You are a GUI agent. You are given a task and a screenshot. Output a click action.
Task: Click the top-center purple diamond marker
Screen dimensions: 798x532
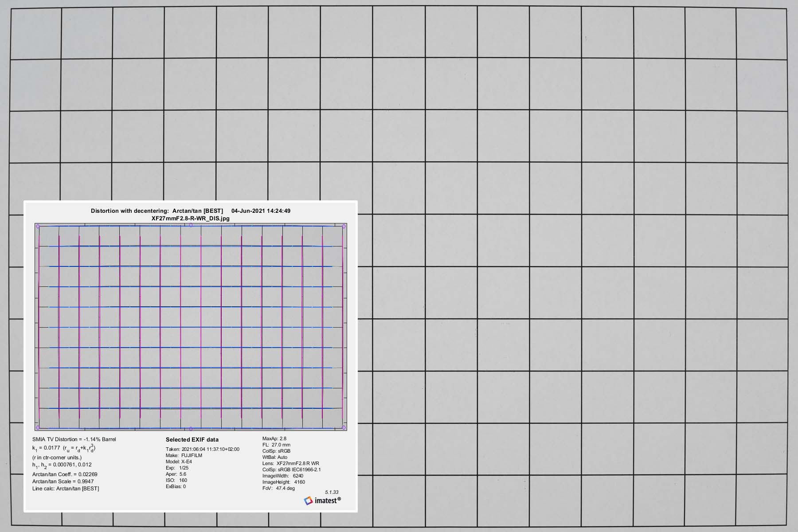(191, 225)
